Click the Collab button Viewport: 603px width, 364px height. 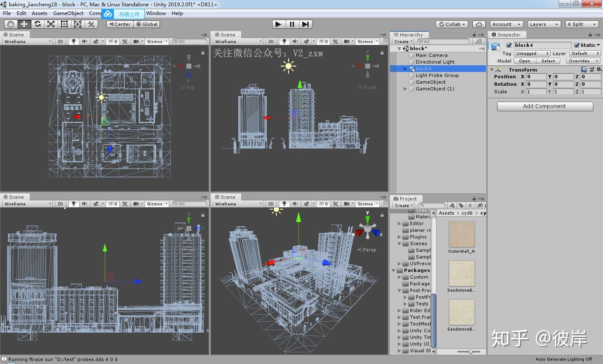tap(452, 24)
